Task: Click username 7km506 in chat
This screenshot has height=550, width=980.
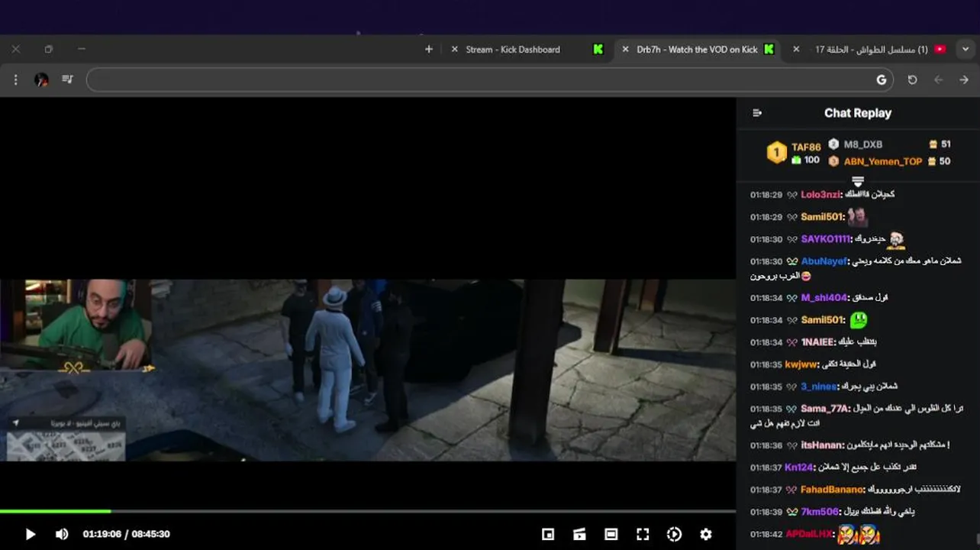Action: click(820, 512)
